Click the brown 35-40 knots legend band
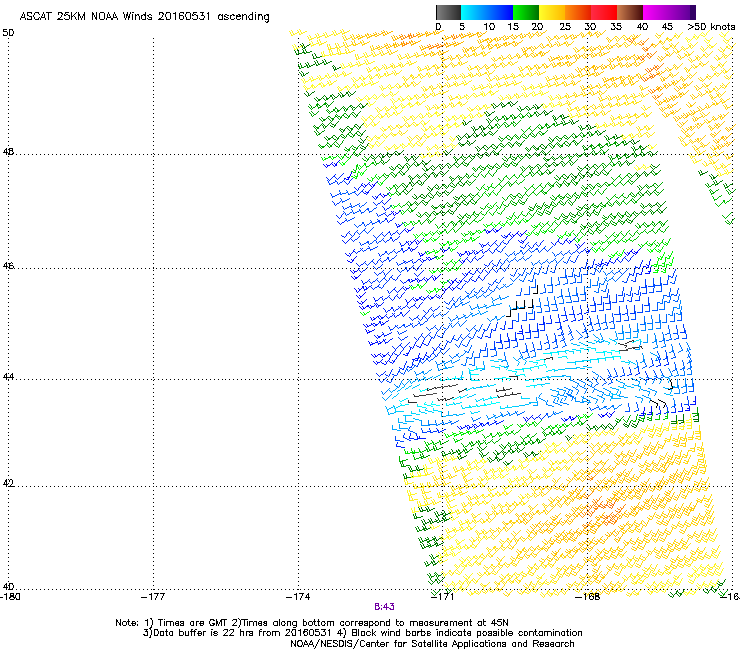The image size is (740, 650). 630,12
